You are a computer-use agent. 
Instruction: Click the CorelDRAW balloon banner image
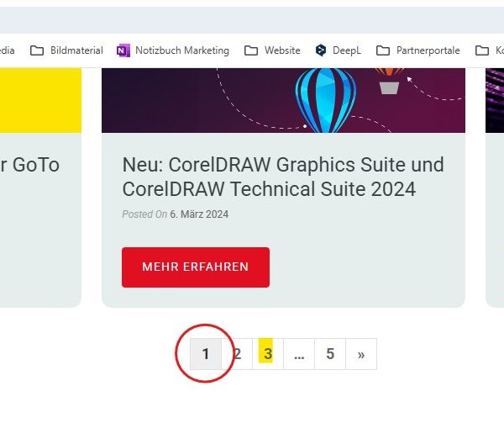tap(283, 100)
